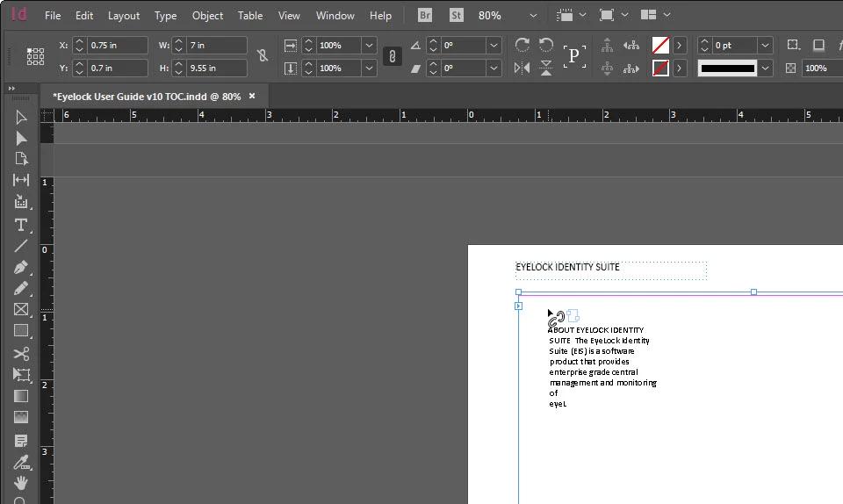Click Rotate 90° Counter-clockwise icon
This screenshot has width=843, height=504.
click(x=545, y=45)
